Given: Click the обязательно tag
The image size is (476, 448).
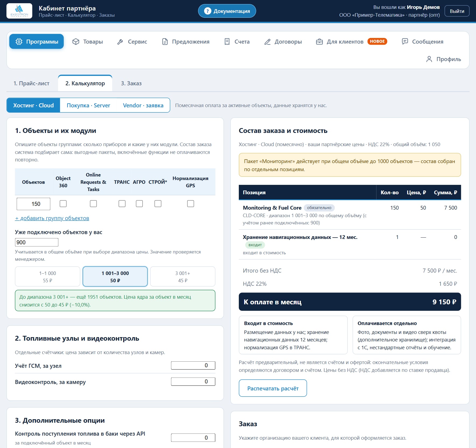Looking at the screenshot, I should 319,208.
